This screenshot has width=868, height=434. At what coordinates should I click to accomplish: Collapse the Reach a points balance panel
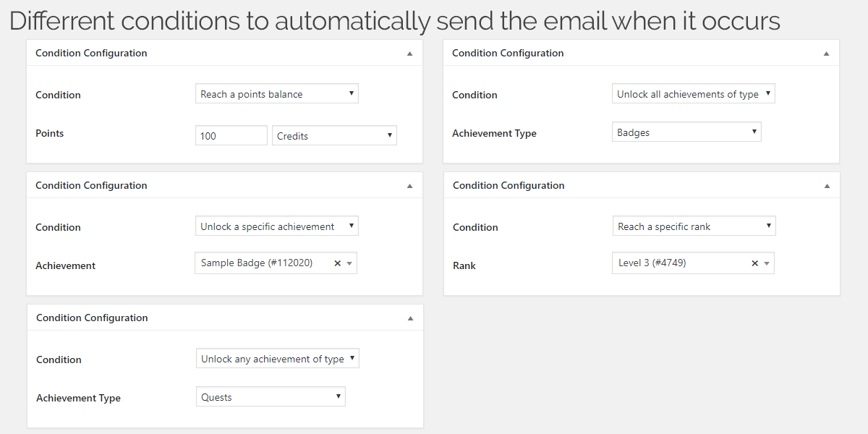(409, 54)
